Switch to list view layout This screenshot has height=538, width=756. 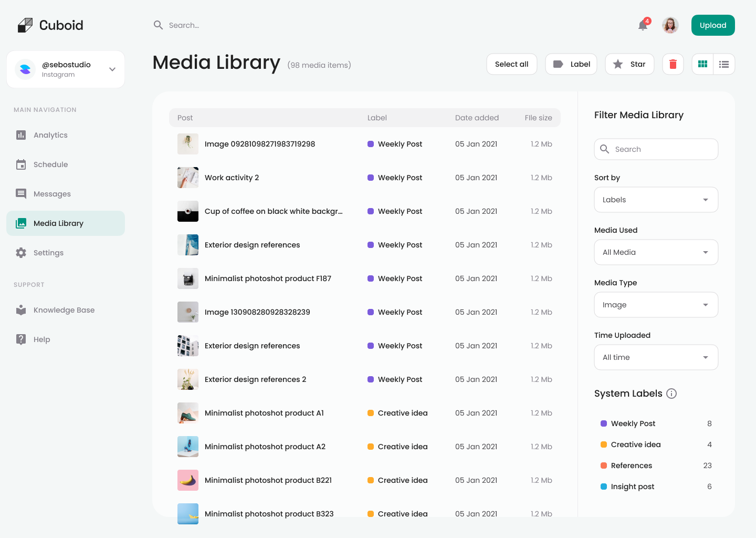coord(724,64)
